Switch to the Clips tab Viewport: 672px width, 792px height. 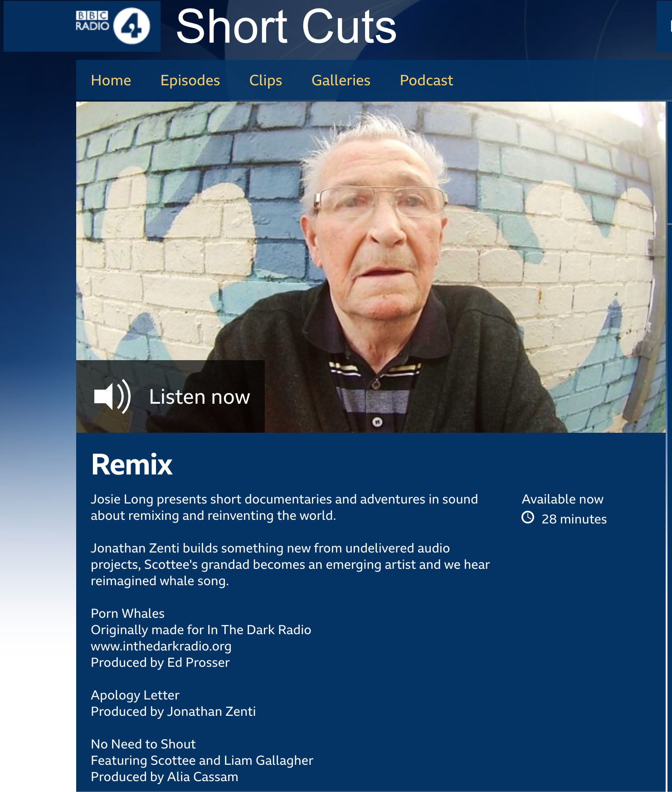[266, 80]
